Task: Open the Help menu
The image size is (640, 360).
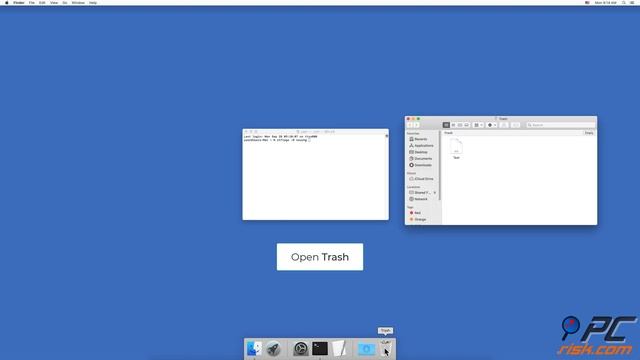Action: [x=93, y=2]
